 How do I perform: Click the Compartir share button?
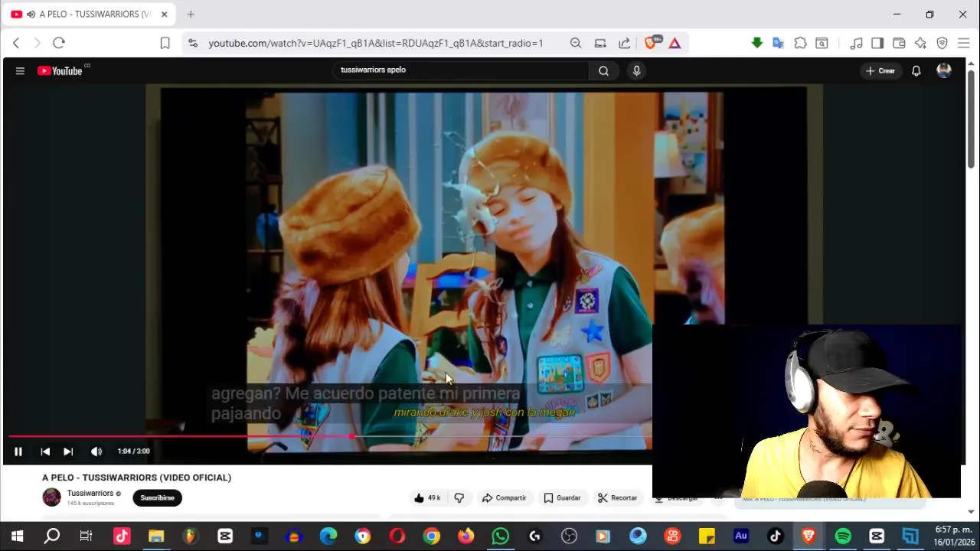coord(504,498)
